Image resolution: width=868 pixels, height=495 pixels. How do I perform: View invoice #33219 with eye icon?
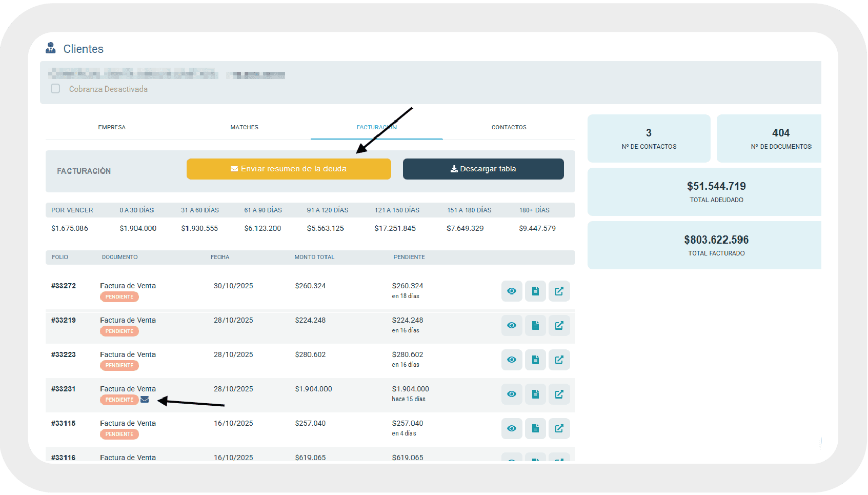tap(512, 326)
